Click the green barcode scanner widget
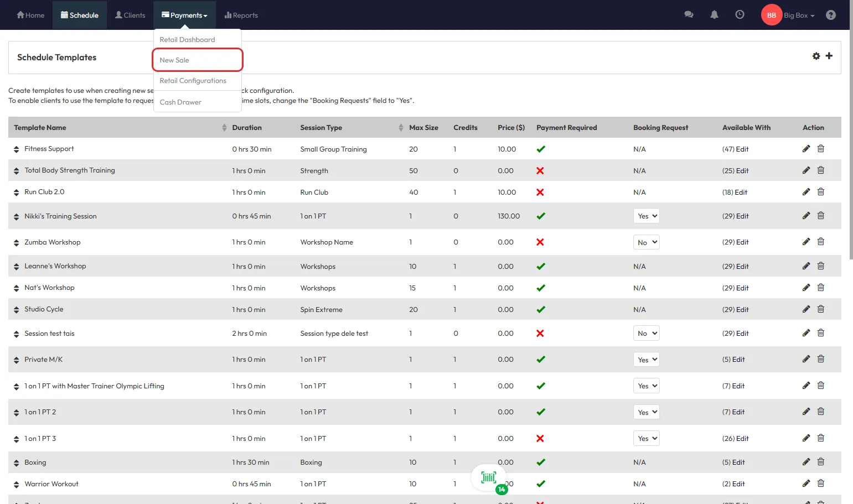Viewport: 853px width, 504px height. (489, 477)
